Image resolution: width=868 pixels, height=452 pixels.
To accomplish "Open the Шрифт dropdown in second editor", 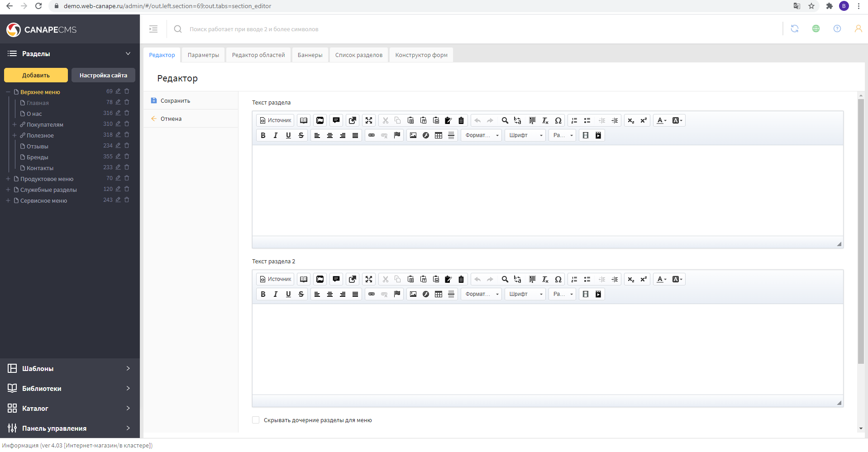I will (x=525, y=294).
